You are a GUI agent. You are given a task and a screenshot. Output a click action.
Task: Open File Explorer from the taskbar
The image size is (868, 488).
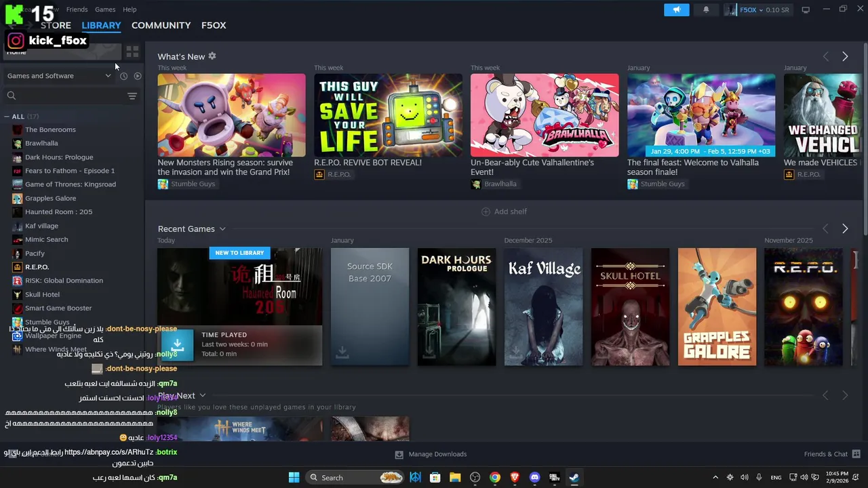455,478
